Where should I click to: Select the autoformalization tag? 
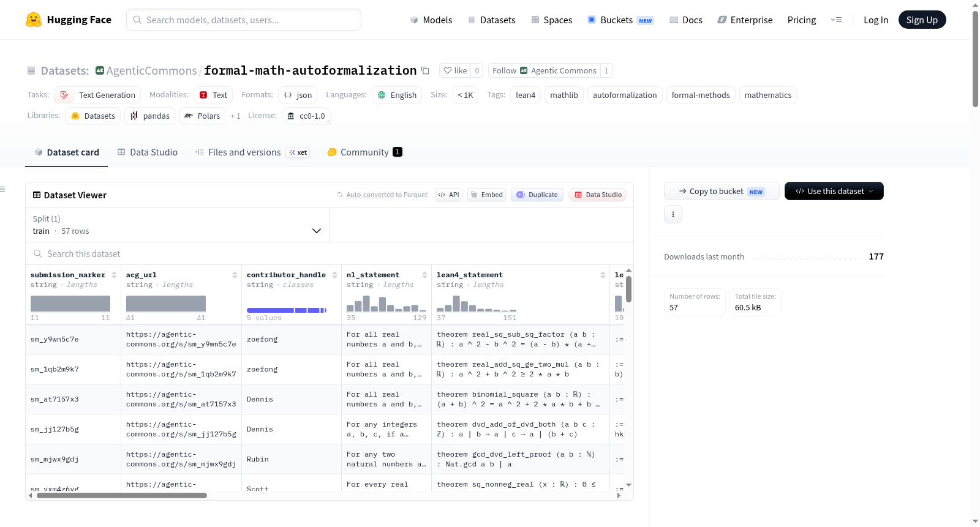(625, 95)
